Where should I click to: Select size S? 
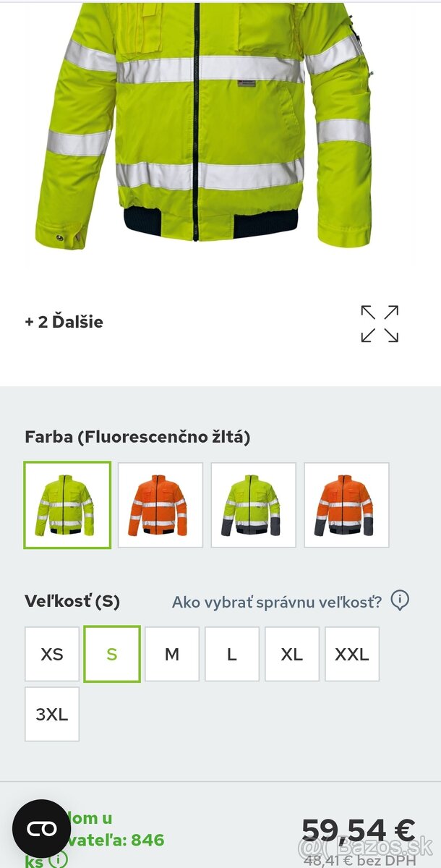click(x=112, y=654)
